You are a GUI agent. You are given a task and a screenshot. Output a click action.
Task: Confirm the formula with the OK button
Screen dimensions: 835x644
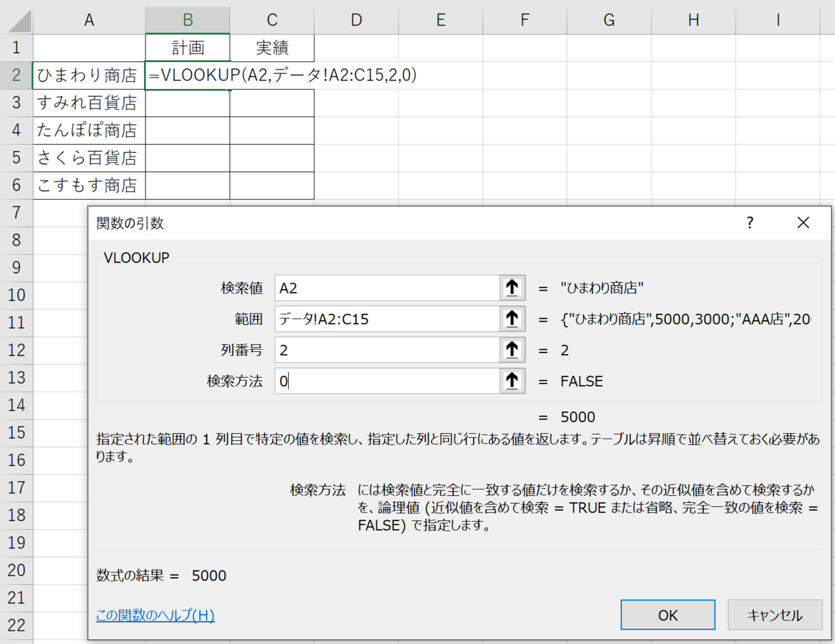pyautogui.click(x=667, y=615)
